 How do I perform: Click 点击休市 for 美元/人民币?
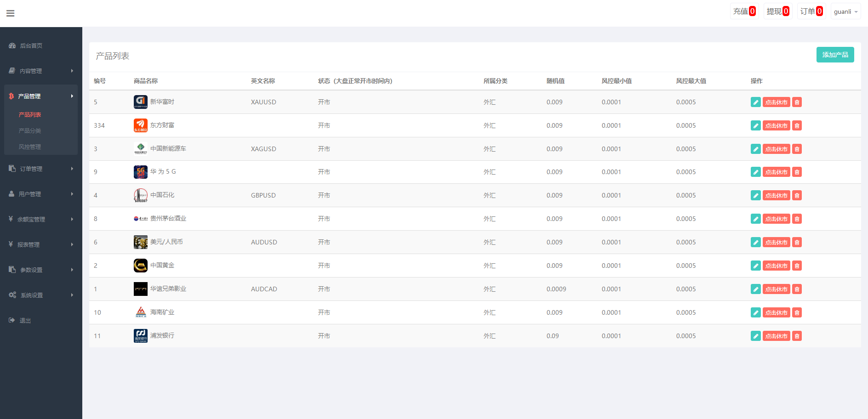click(x=776, y=242)
